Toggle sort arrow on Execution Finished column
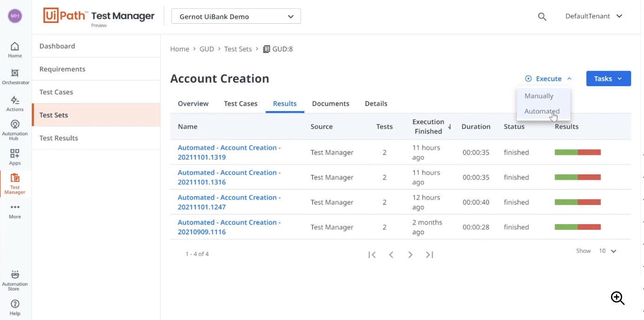Image resolution: width=644 pixels, height=320 pixels. [449, 127]
